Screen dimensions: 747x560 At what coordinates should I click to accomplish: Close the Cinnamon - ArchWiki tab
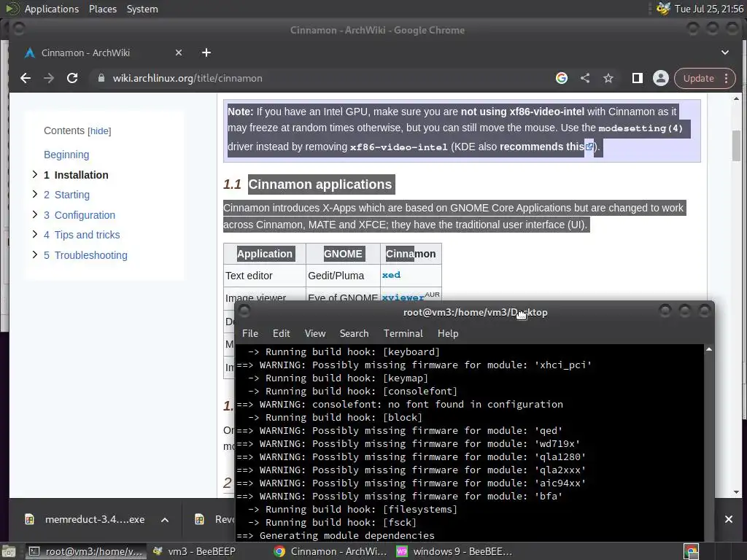tap(179, 52)
